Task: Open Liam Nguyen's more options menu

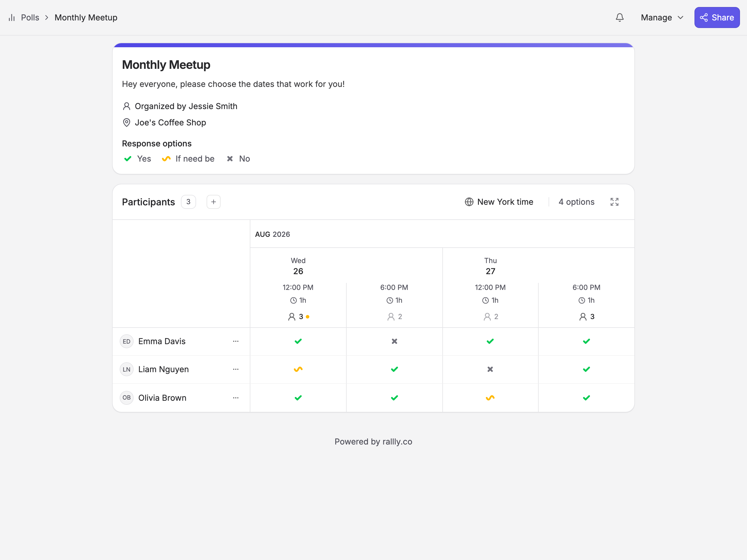Action: point(236,369)
